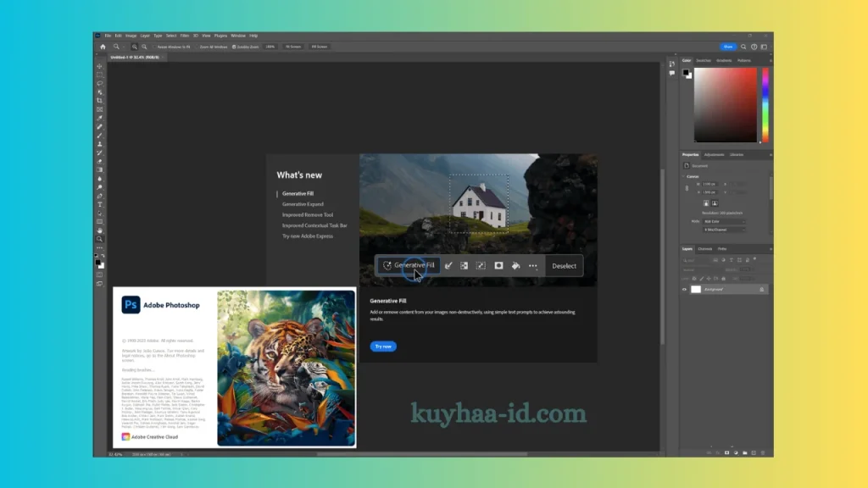Click the Create new group folder icon
The image size is (868, 488).
point(744,452)
